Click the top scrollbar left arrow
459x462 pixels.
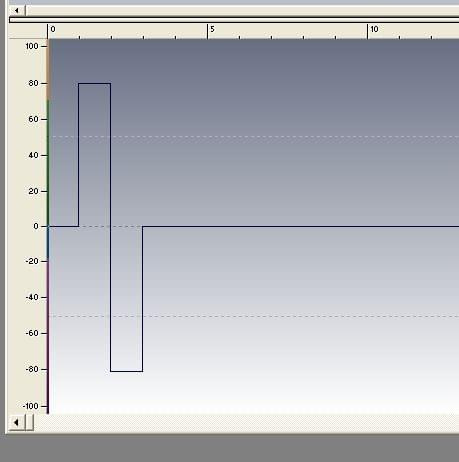(17, 11)
